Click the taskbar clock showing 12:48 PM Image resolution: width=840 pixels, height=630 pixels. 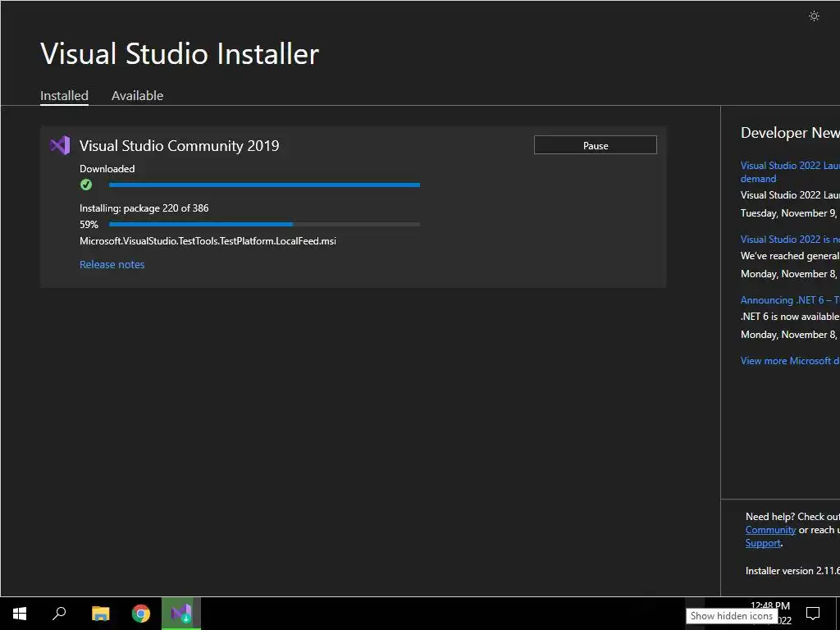[770, 605]
